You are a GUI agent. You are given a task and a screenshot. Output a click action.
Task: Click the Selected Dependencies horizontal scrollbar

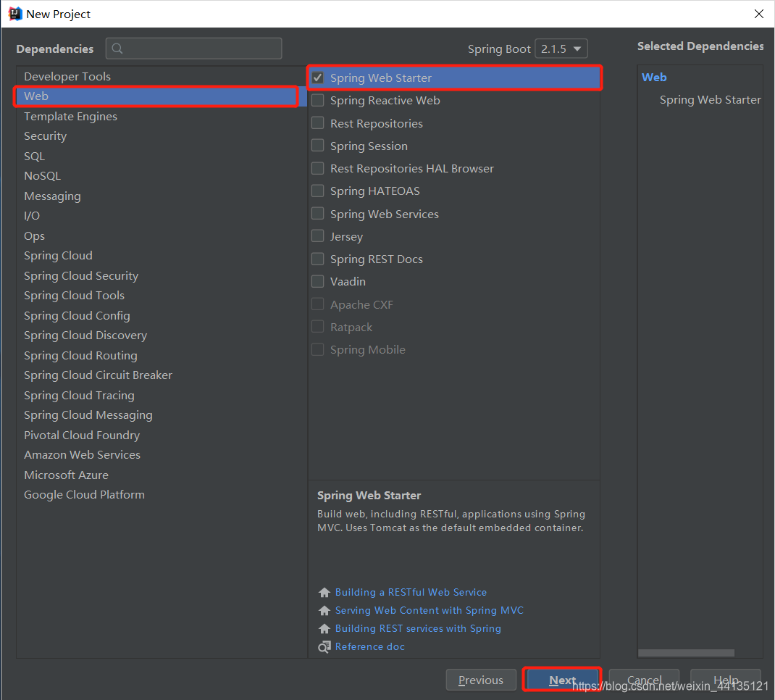[686, 653]
